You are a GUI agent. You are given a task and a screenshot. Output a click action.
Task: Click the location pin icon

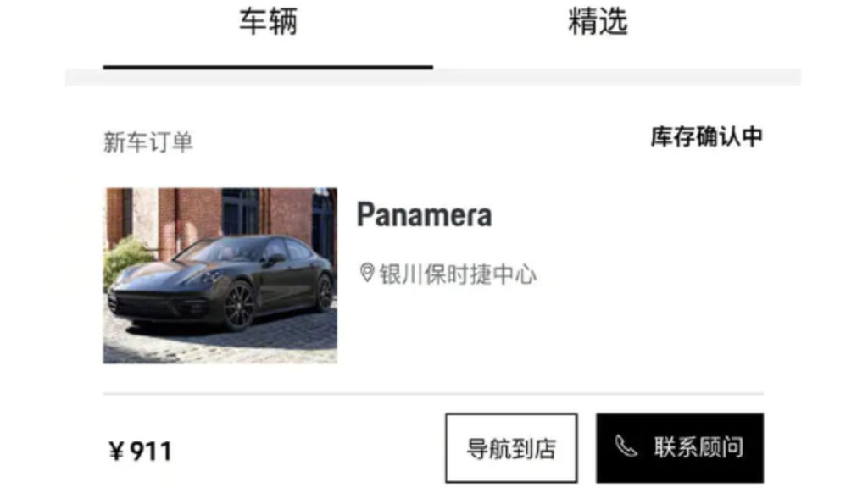pyautogui.click(x=366, y=273)
